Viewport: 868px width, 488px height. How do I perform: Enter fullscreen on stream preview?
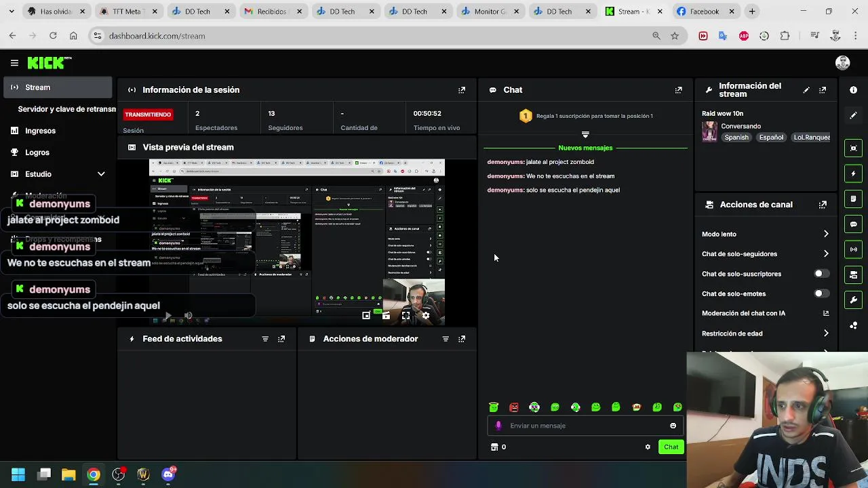click(406, 315)
